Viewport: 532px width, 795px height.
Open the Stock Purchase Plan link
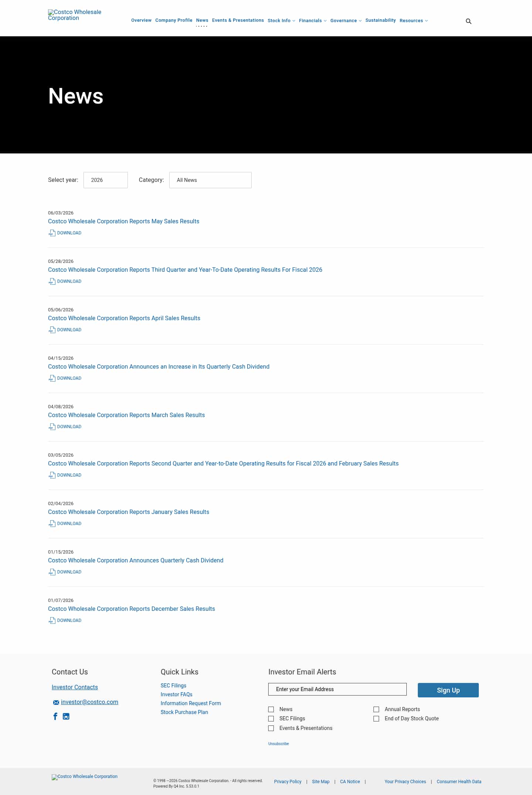coord(184,712)
